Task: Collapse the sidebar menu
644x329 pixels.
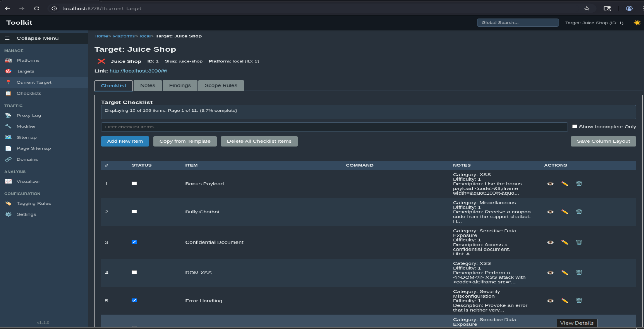Action: point(7,38)
